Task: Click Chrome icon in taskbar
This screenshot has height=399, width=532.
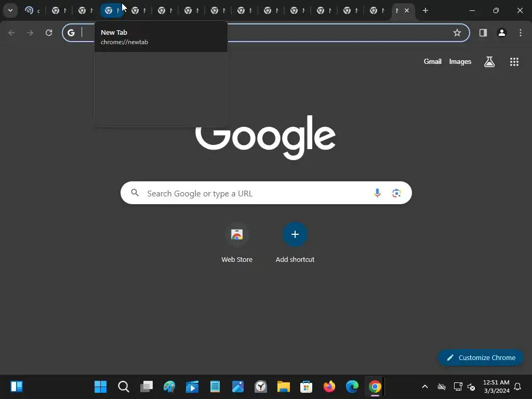Action: click(375, 387)
